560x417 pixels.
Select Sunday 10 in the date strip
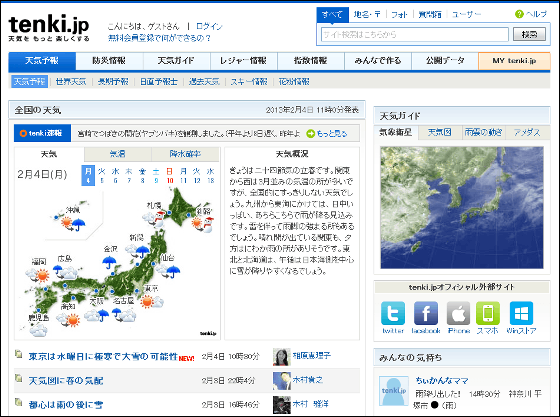pos(170,176)
